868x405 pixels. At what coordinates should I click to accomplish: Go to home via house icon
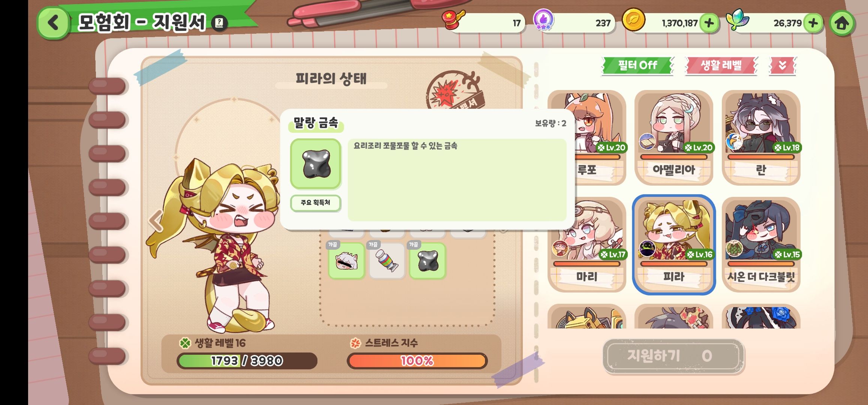pos(842,23)
